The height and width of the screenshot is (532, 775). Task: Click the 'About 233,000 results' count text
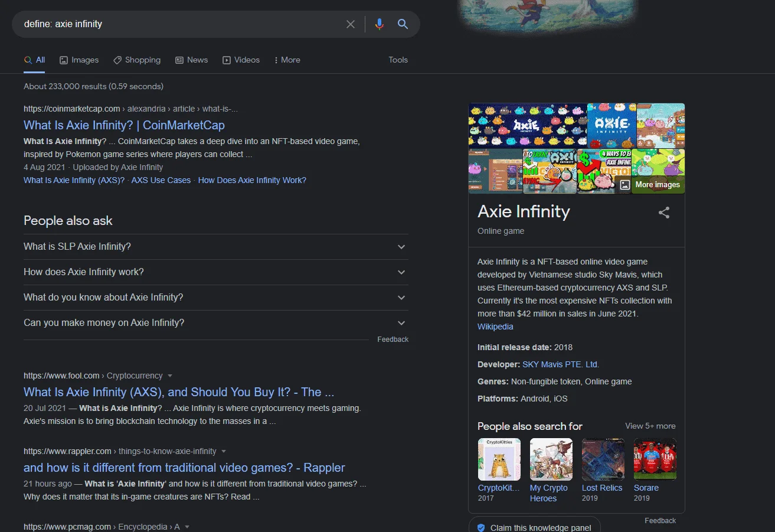(x=93, y=87)
